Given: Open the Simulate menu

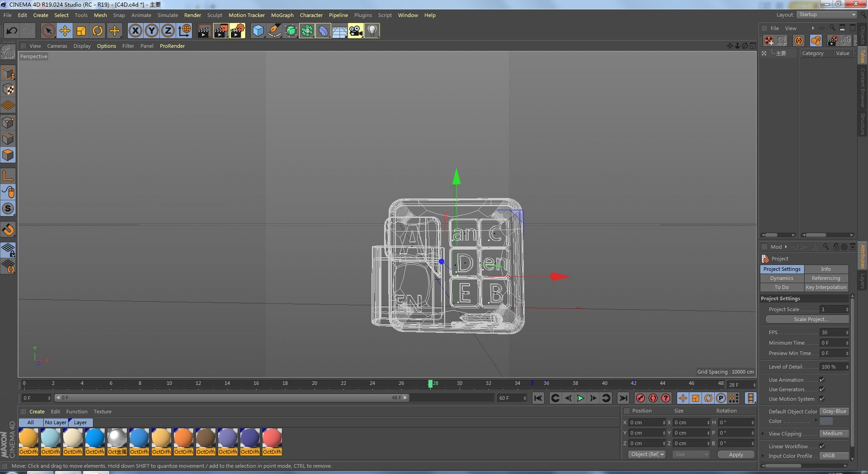Looking at the screenshot, I should point(167,15).
